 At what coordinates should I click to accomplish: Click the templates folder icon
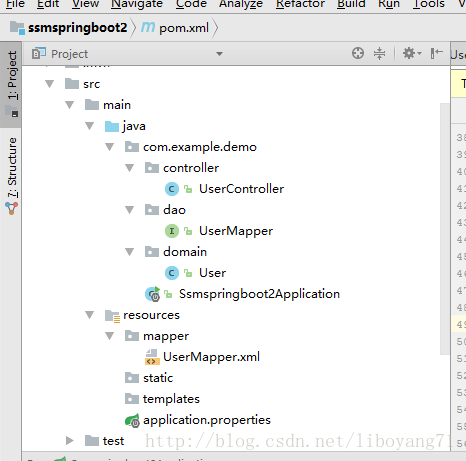tap(132, 399)
